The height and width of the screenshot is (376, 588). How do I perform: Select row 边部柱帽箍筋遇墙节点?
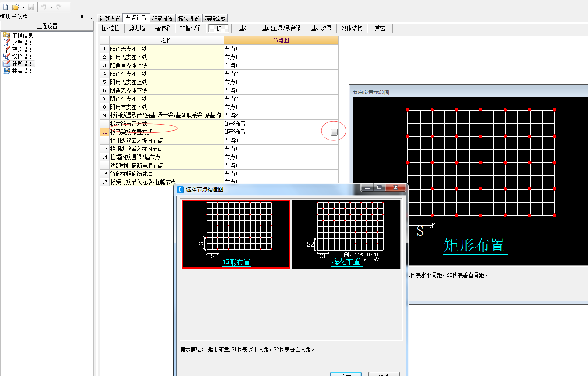[167, 165]
